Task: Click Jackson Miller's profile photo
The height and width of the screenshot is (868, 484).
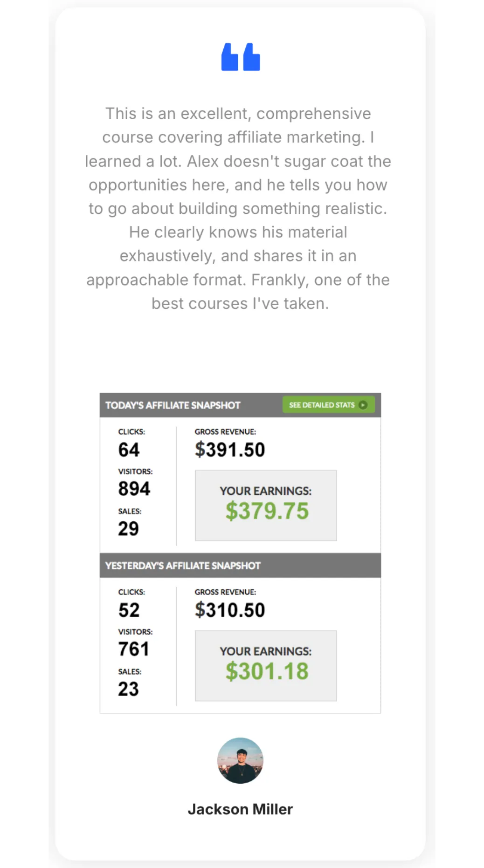Action: [x=240, y=760]
